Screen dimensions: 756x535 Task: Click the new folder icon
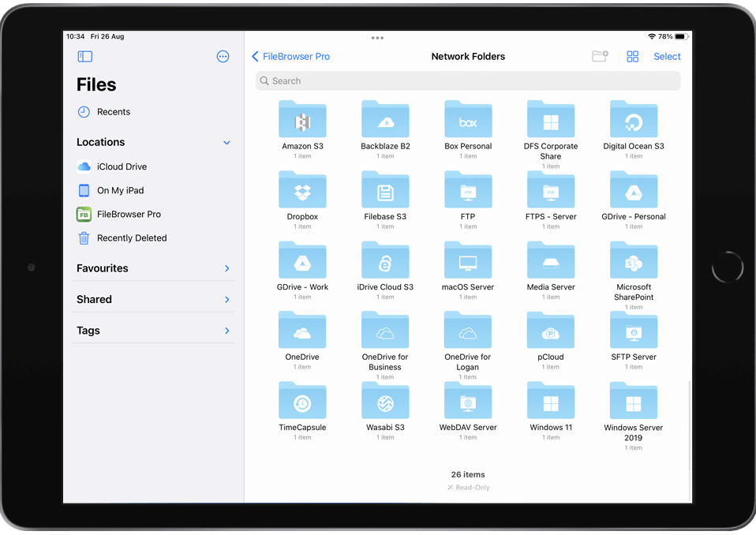click(x=600, y=56)
